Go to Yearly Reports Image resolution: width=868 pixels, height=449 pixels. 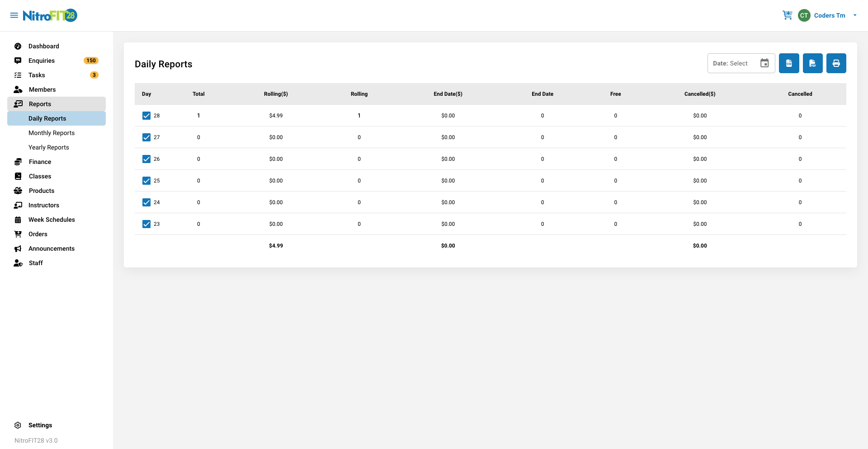(49, 147)
